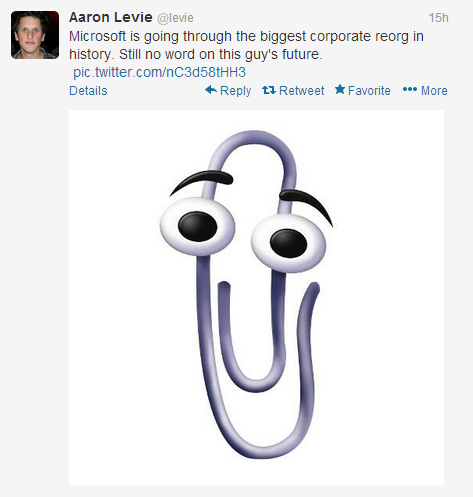The width and height of the screenshot is (473, 497).
Task: Open the 15h timestamp permalink
Action: (x=438, y=18)
